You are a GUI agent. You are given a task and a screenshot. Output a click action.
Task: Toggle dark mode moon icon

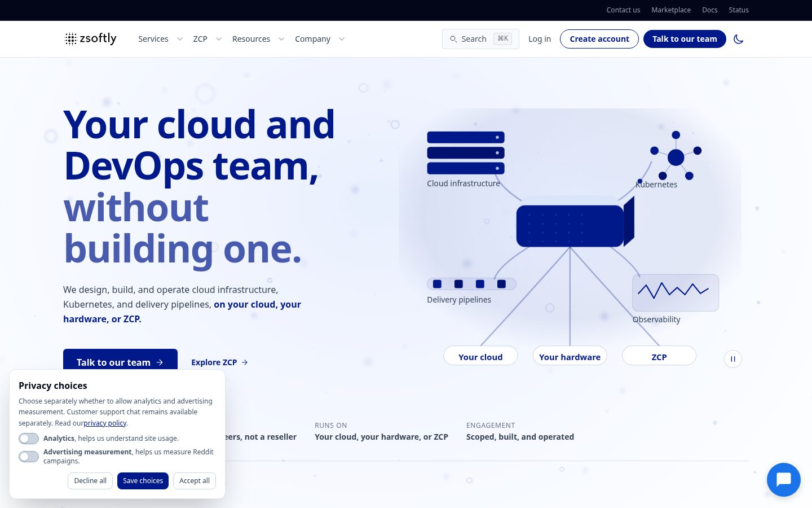738,39
